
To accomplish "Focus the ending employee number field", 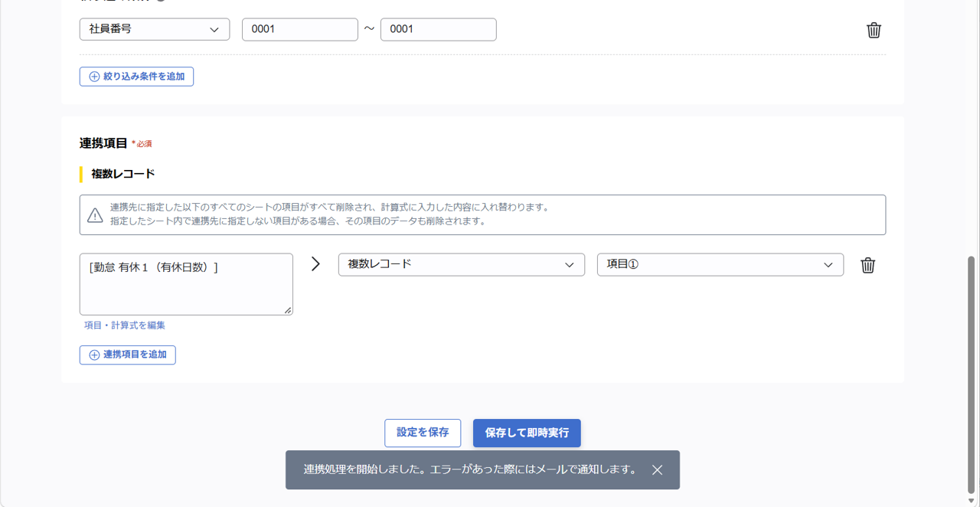I will pyautogui.click(x=439, y=29).
